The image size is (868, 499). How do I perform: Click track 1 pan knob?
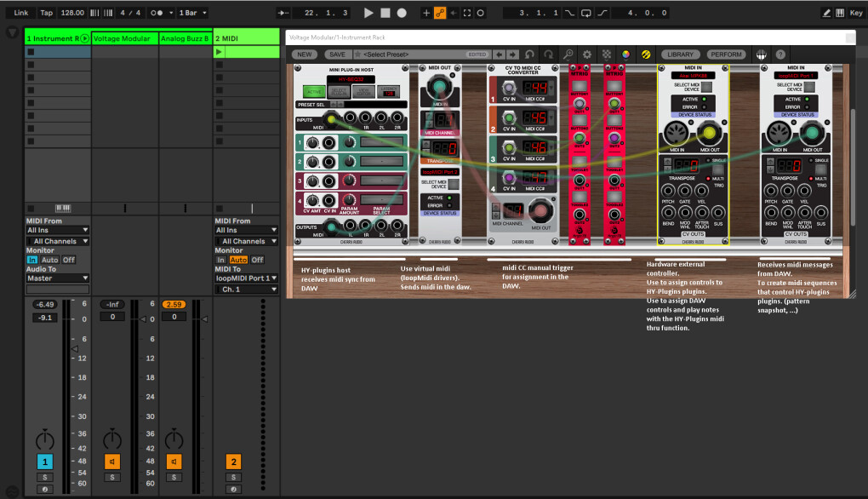coord(44,439)
